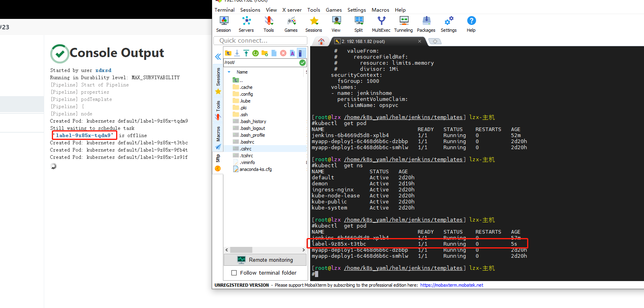The height and width of the screenshot is (308, 644).
Task: Open the Settings gears toolbar icon
Action: [449, 25]
